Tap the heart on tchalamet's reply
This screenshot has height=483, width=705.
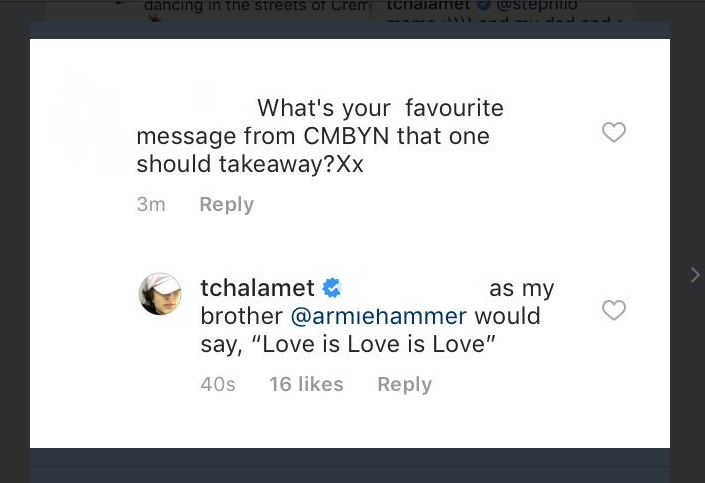tap(614, 311)
